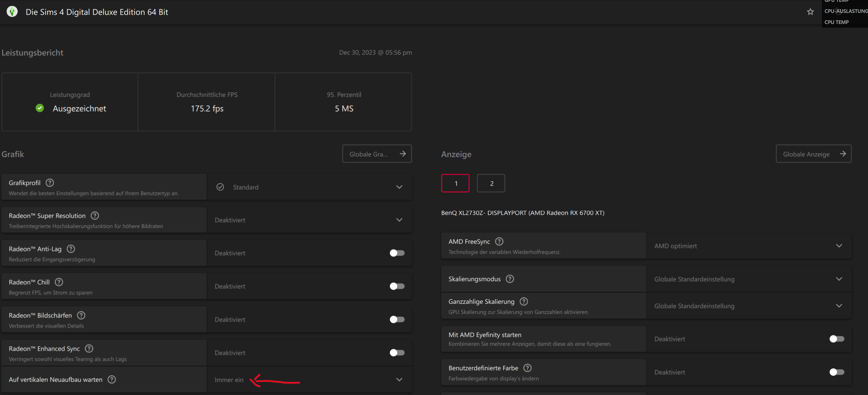The height and width of the screenshot is (395, 868).
Task: Click The Sims 4 game icon
Action: tap(12, 12)
